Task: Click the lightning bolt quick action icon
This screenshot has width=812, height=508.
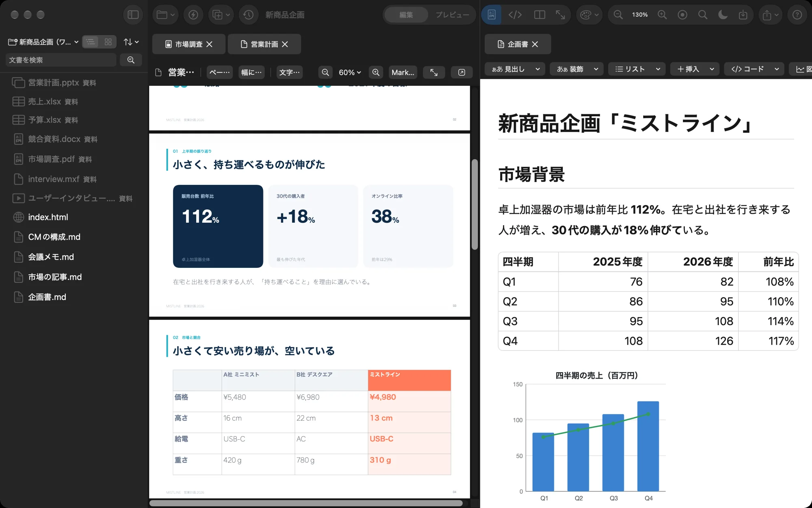Action: 193,15
